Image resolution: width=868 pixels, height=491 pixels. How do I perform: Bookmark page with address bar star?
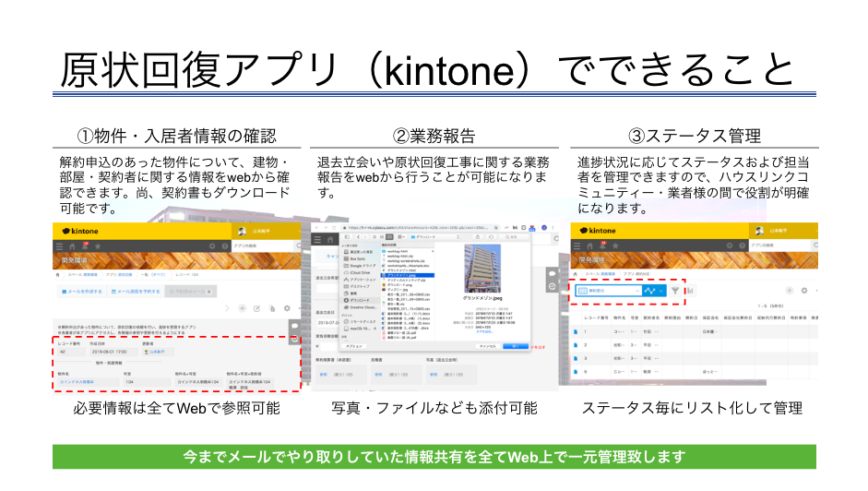(x=496, y=228)
